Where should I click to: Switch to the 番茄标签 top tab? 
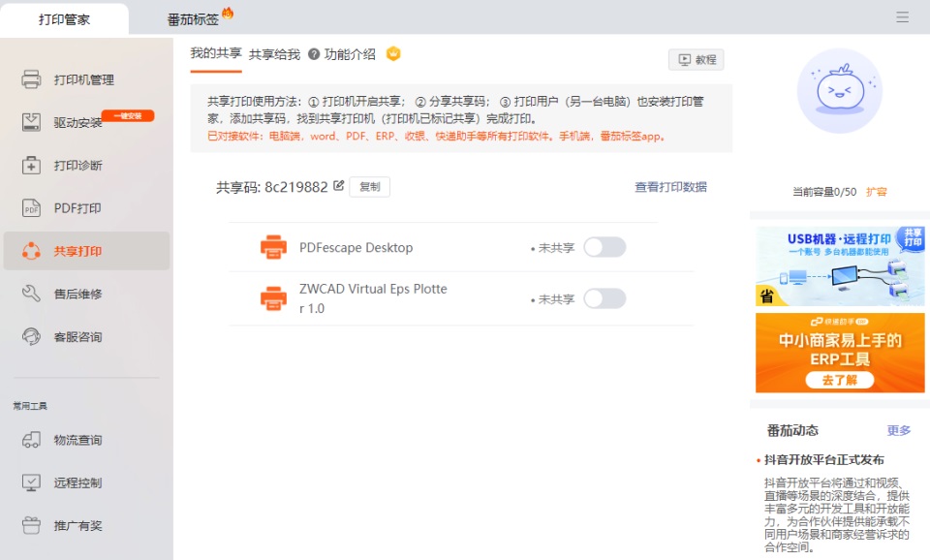(x=194, y=19)
